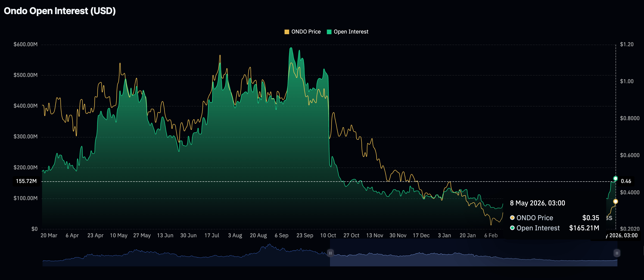The width and height of the screenshot is (644, 280).
Task: Toggle Open Interest legend series
Action: tap(348, 32)
